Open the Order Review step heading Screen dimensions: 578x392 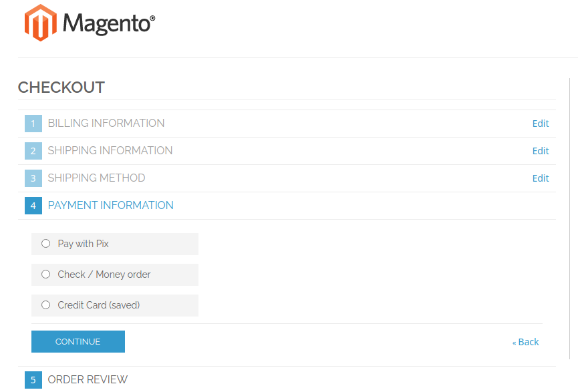[x=88, y=380]
